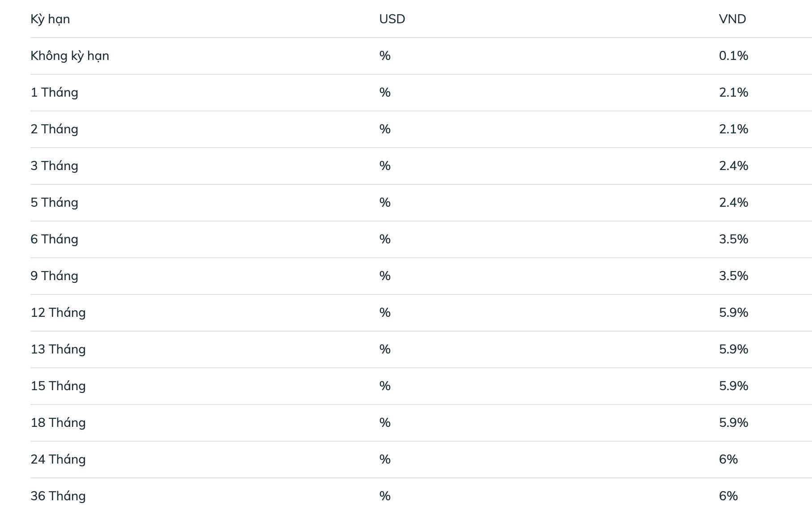Select the VND column header
The width and height of the screenshot is (812, 511).
click(732, 19)
